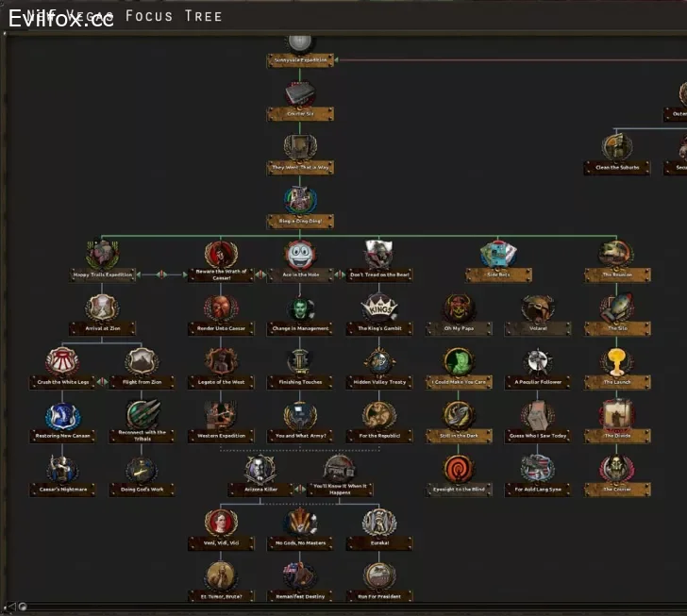Open the No Gods, No Masters icon
This screenshot has height=616, width=687.
point(300,523)
